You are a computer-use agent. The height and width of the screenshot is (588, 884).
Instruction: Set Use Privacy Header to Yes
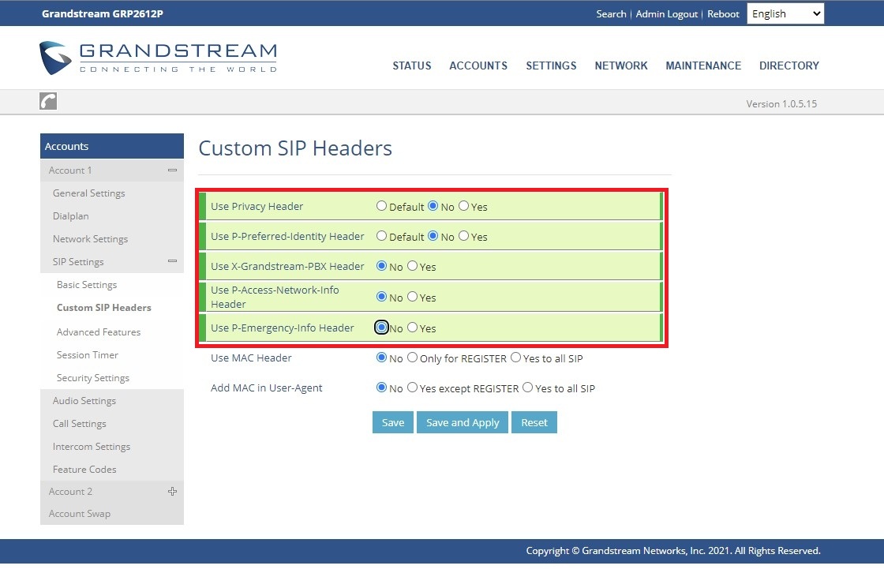point(464,206)
